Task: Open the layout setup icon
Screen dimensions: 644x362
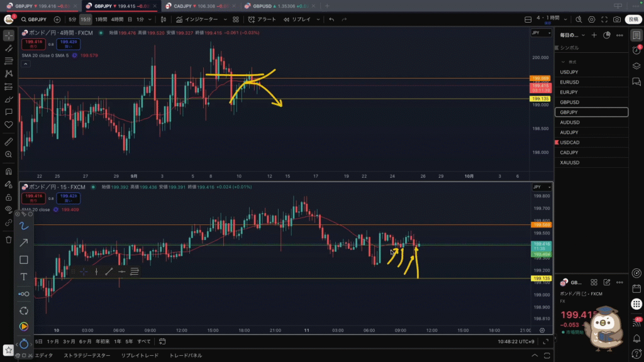Action: pos(528,19)
